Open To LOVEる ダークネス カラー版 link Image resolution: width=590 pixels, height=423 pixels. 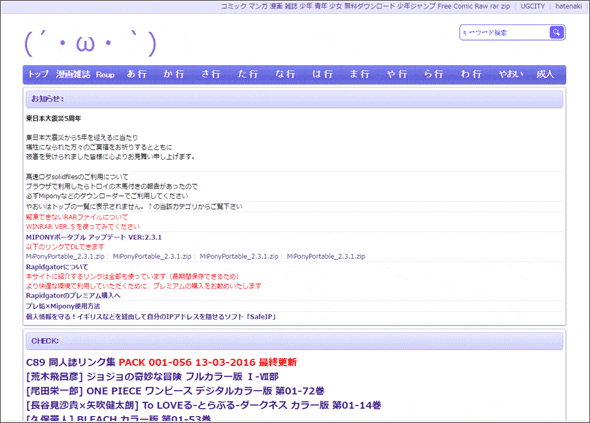click(204, 405)
